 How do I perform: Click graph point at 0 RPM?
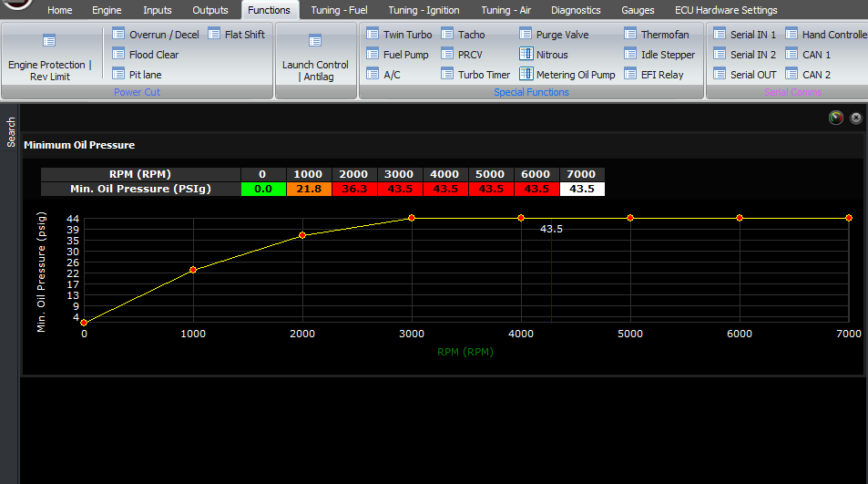click(84, 323)
